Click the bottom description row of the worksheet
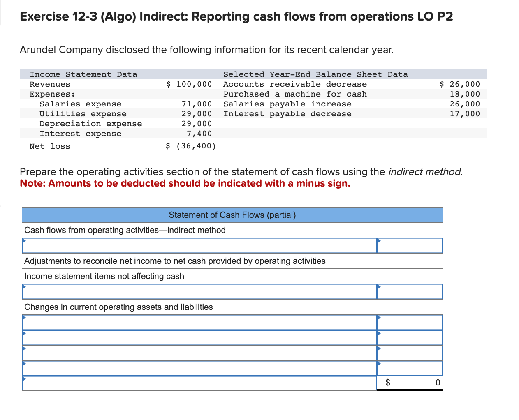The image size is (519, 420). click(x=199, y=383)
